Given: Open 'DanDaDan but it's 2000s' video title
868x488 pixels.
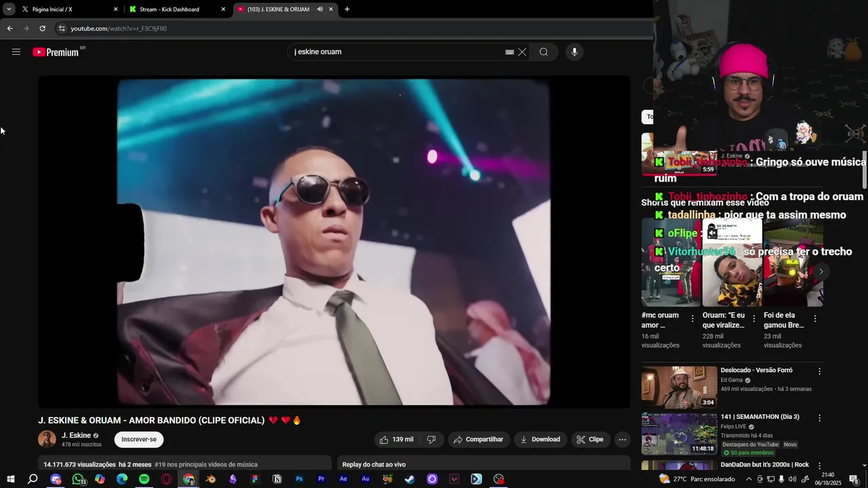Looking at the screenshot, I should tap(765, 465).
